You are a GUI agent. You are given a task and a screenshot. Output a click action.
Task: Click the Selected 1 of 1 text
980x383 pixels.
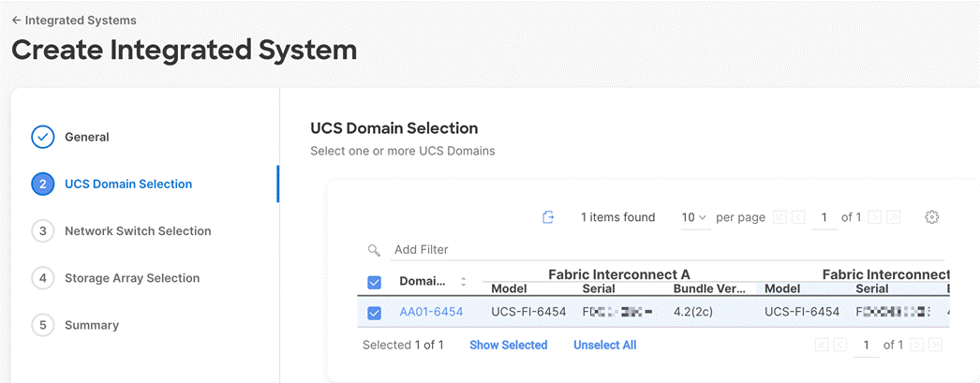[403, 345]
